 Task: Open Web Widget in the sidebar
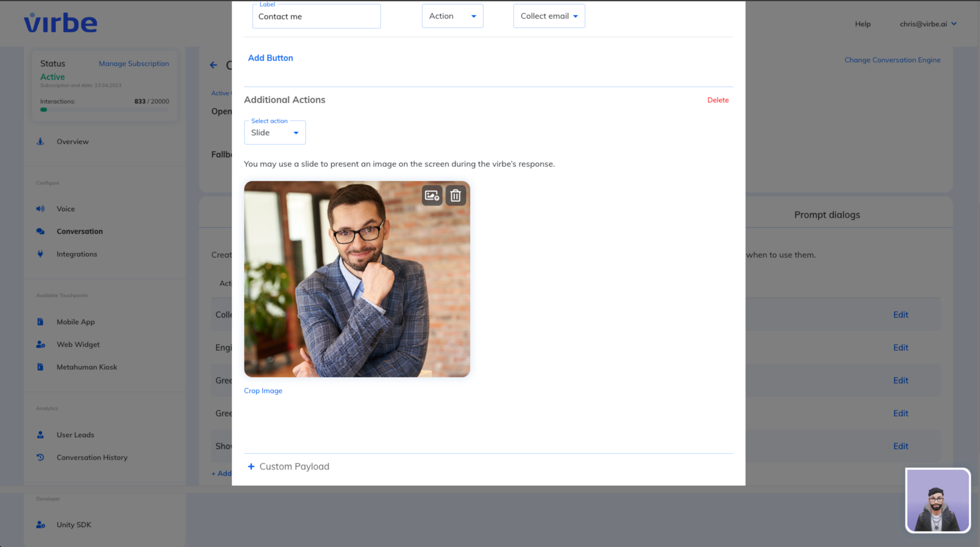78,344
